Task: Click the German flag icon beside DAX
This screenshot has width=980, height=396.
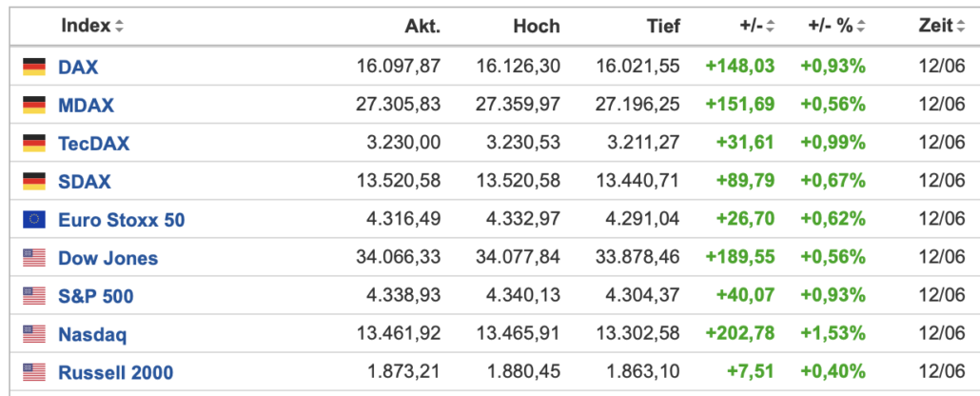Action: (x=34, y=67)
